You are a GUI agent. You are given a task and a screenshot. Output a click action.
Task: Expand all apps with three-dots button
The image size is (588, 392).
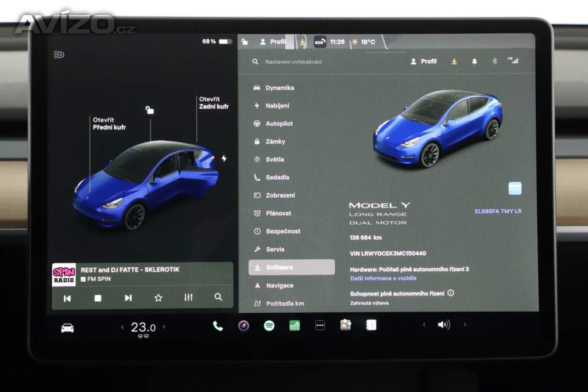[x=320, y=326]
